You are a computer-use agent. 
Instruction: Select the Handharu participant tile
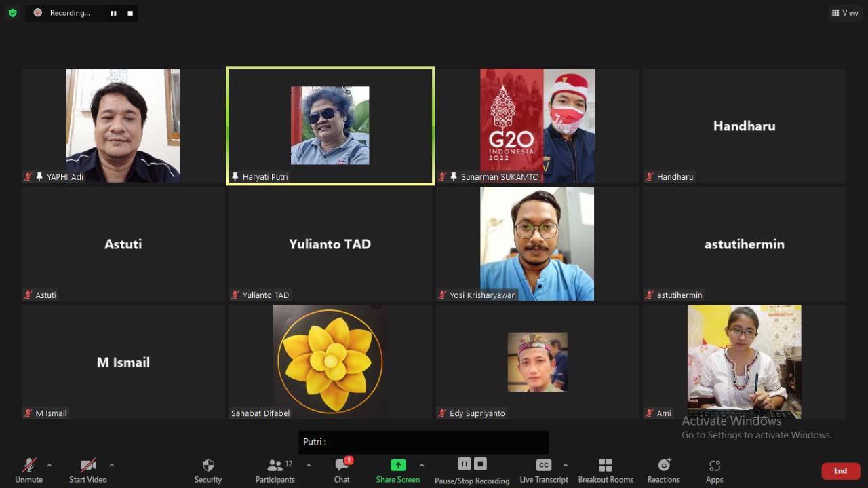pos(744,126)
